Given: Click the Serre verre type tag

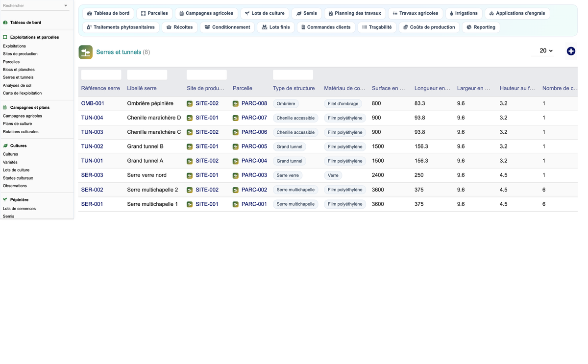Looking at the screenshot, I should pyautogui.click(x=288, y=175).
